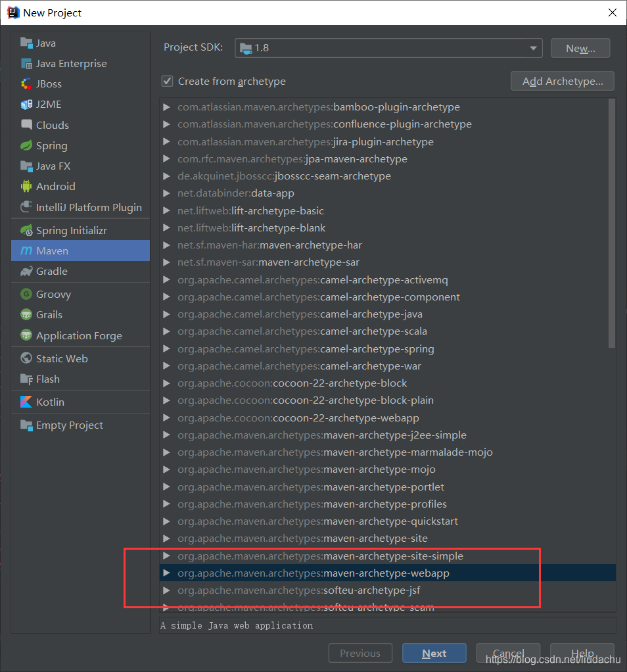Click the Java project type icon
Viewport: 627px width, 672px height.
pos(26,43)
